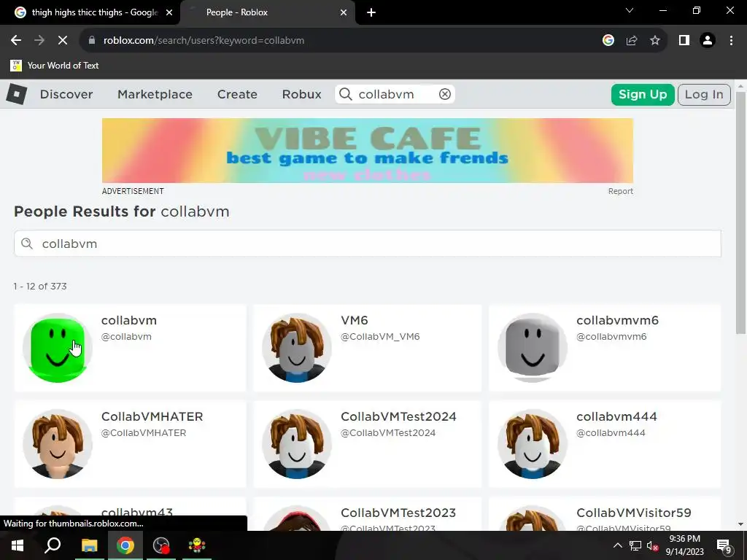Viewport: 747px width, 560px height.
Task: Click the share page icon in address bar
Action: point(632,41)
